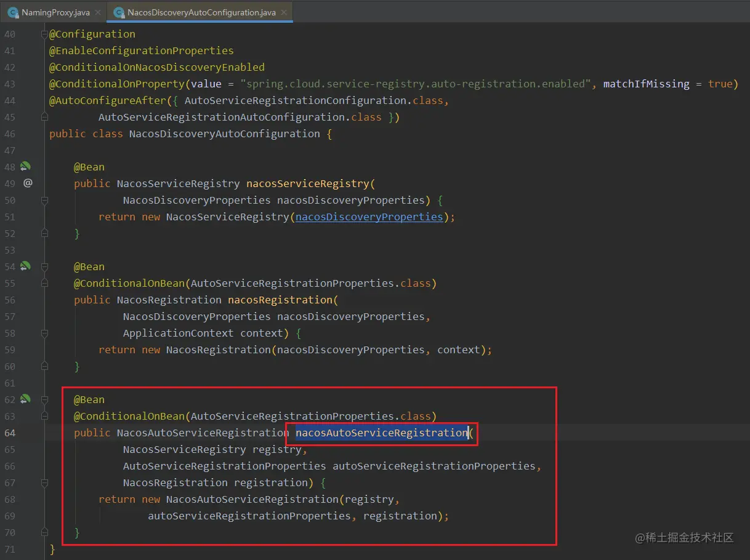Viewport: 750px width, 560px height.
Task: Click the ApplicationContext type on line 58
Action: coord(179,333)
